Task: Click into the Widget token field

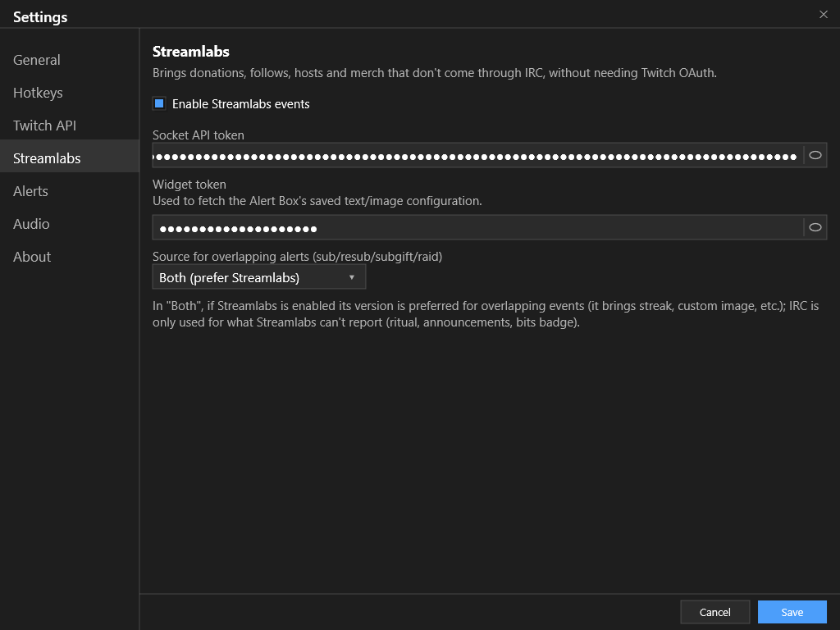Action: 478,227
